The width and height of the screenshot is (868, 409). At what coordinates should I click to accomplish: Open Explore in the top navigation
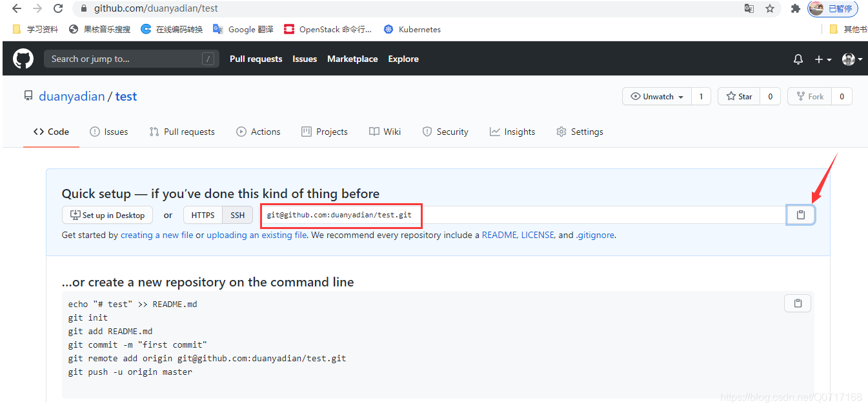pyautogui.click(x=403, y=59)
